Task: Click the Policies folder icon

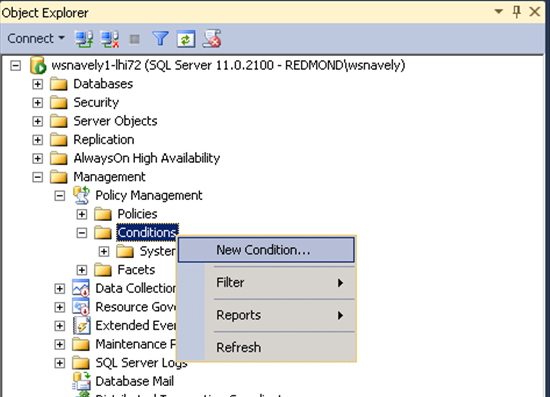Action: click(103, 214)
